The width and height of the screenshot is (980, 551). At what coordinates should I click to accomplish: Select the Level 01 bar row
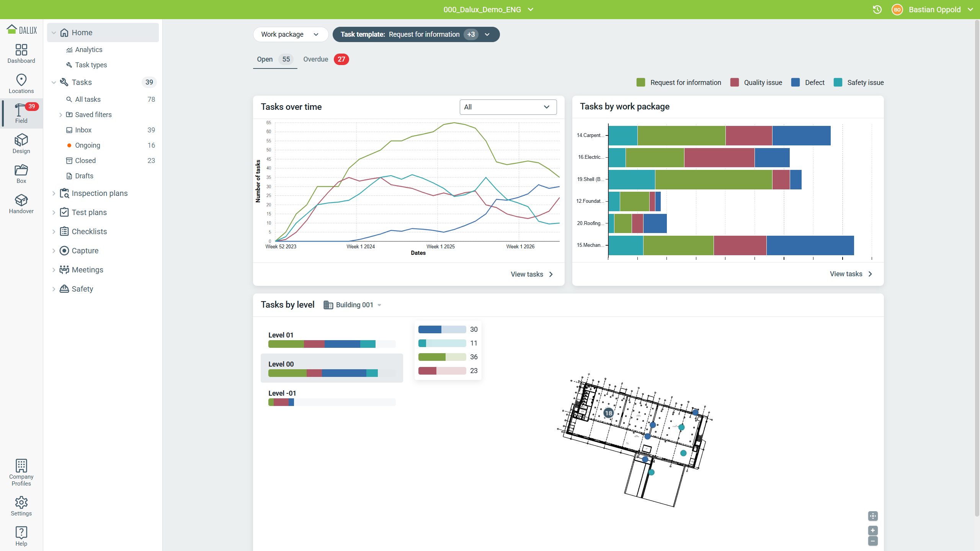click(332, 339)
